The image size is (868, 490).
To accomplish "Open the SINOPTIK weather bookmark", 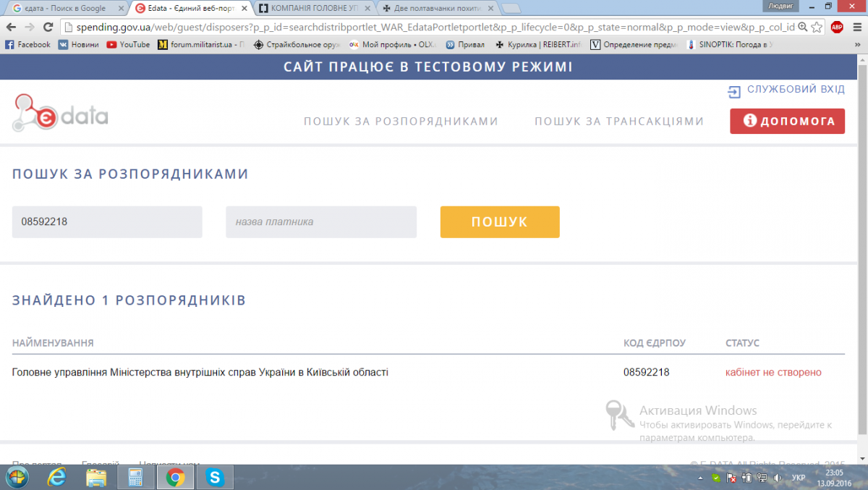I will tap(729, 44).
